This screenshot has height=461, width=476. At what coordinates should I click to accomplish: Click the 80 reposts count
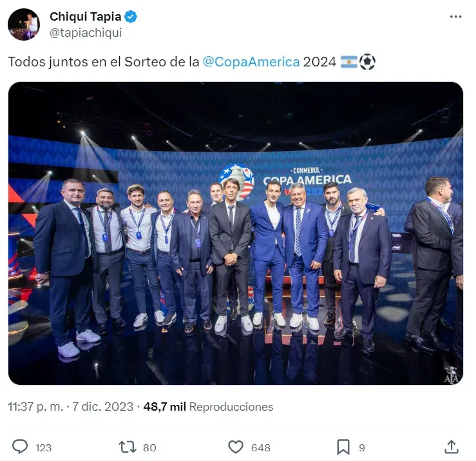[x=149, y=447]
